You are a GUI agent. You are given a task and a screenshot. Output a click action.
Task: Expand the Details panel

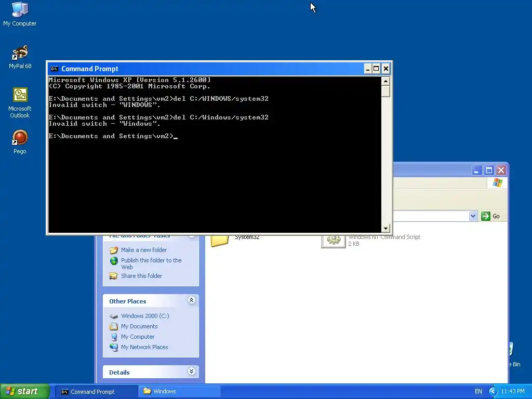[191, 371]
